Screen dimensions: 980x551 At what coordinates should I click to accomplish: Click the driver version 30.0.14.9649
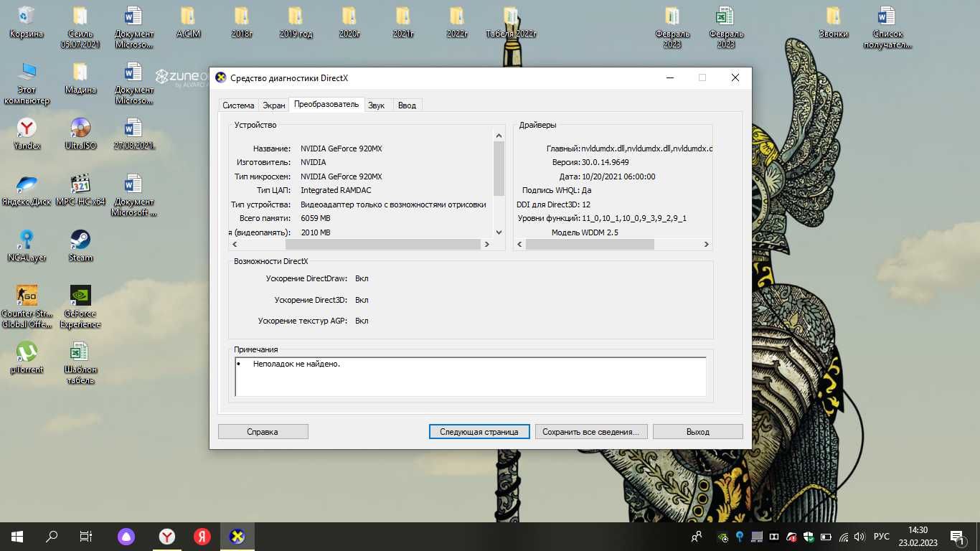606,162
